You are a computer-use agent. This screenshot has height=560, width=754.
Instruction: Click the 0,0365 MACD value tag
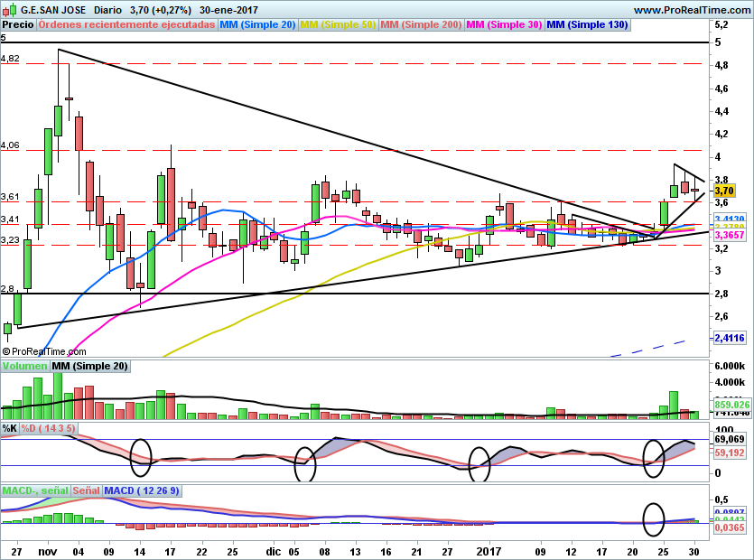[x=730, y=527]
